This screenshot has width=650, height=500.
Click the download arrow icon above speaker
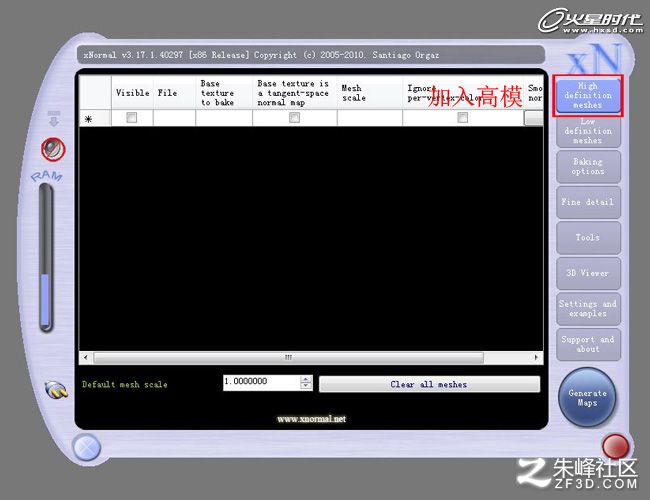tap(54, 119)
